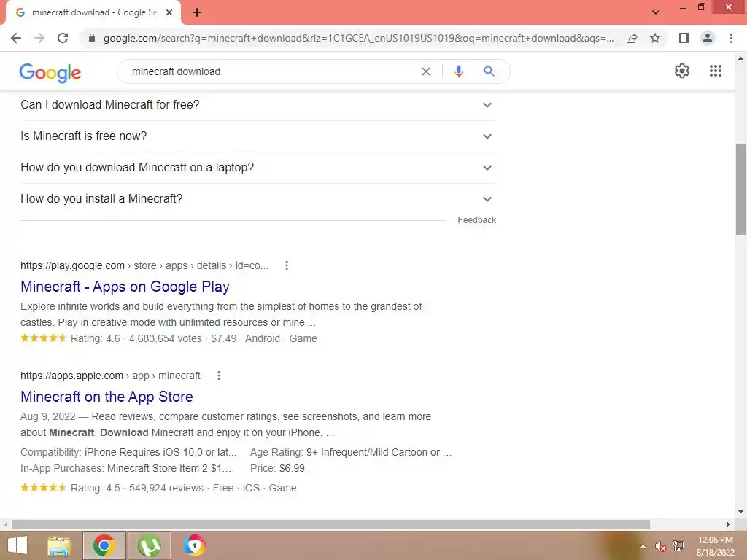Open the Chrome side panel icon

684,38
